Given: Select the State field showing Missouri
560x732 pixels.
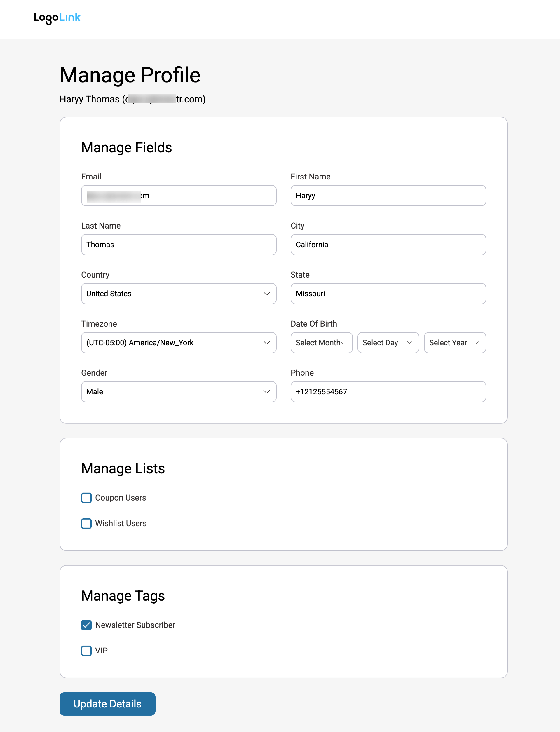Looking at the screenshot, I should pos(388,294).
